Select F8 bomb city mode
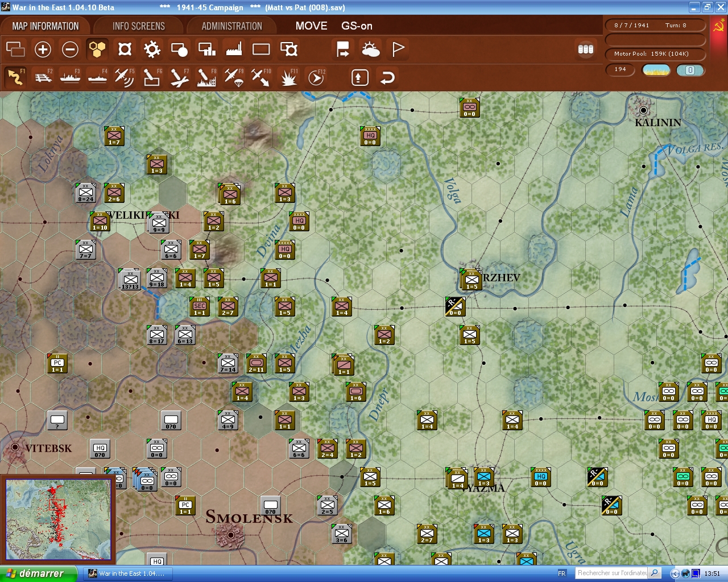Screen dimensions: 728x582 click(x=206, y=77)
